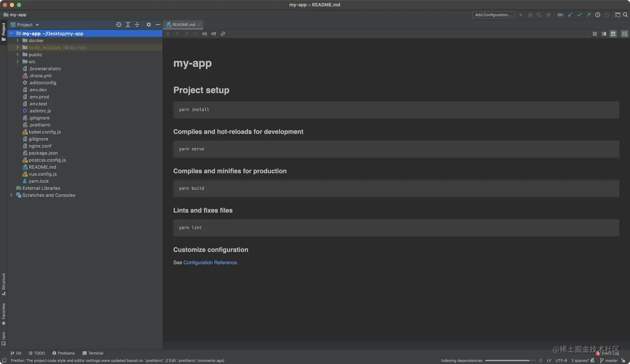
Task: Toggle the npm side tool tab
Action: (x=4, y=339)
